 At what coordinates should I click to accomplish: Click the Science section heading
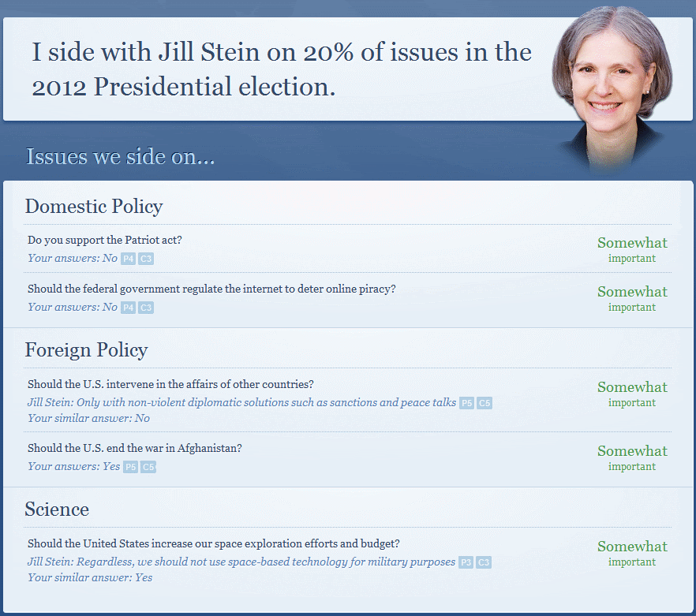(57, 510)
